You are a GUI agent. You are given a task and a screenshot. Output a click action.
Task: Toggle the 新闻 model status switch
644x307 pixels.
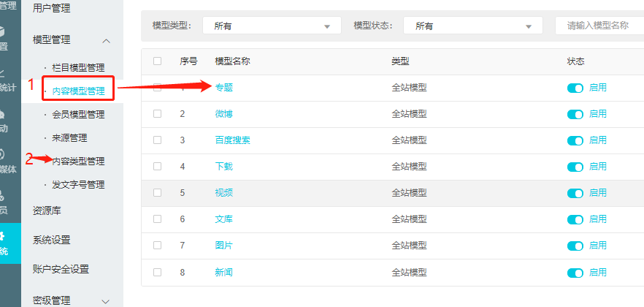coord(575,272)
